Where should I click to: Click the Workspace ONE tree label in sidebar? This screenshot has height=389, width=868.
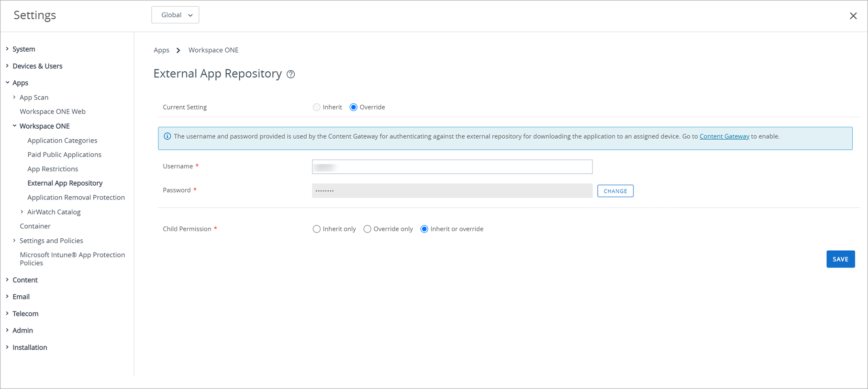pos(45,126)
